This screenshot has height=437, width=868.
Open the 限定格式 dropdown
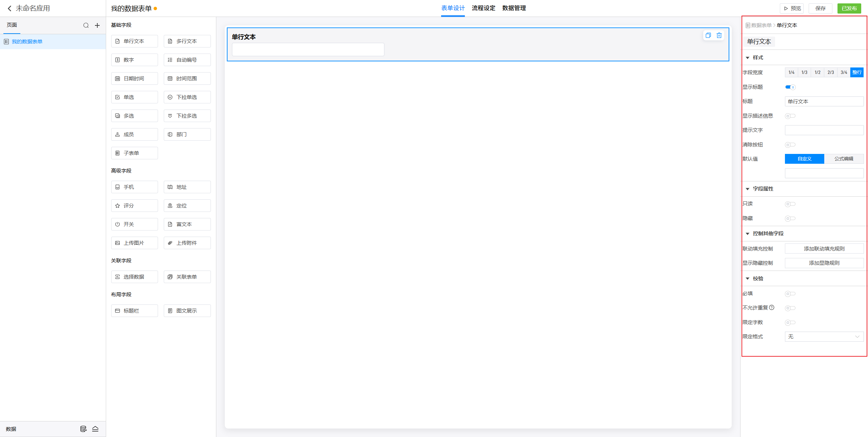coord(824,337)
